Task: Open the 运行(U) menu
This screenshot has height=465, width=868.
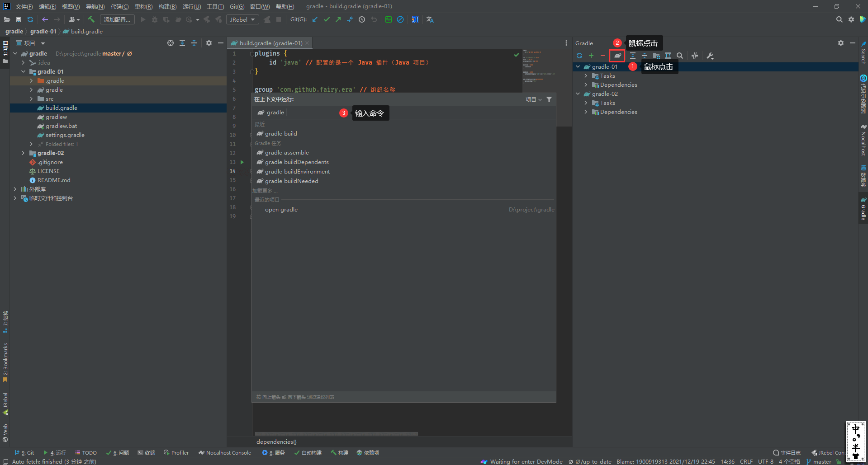Action: 191,6
